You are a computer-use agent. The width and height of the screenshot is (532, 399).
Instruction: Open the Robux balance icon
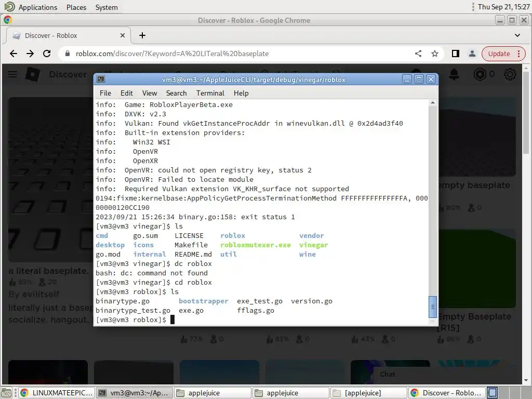tap(480, 74)
